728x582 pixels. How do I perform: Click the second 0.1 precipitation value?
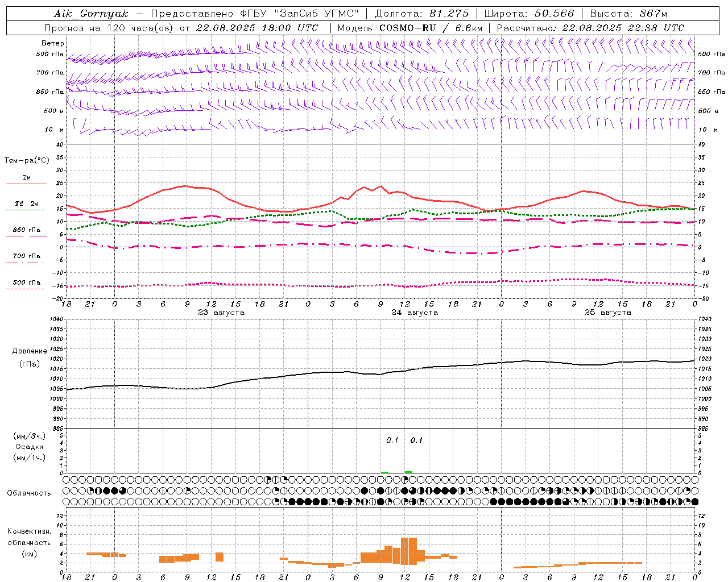click(417, 440)
